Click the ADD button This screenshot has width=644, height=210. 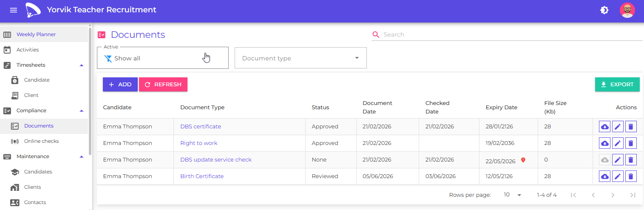click(x=120, y=84)
